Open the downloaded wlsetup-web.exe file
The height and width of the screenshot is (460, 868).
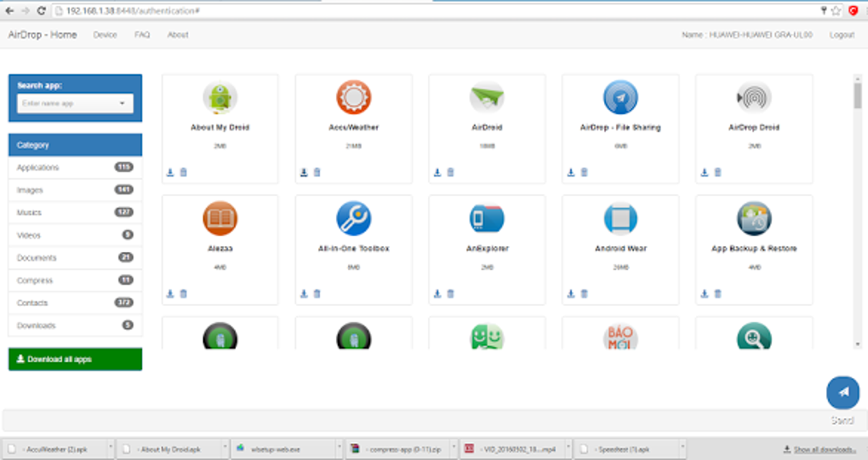[x=283, y=449]
